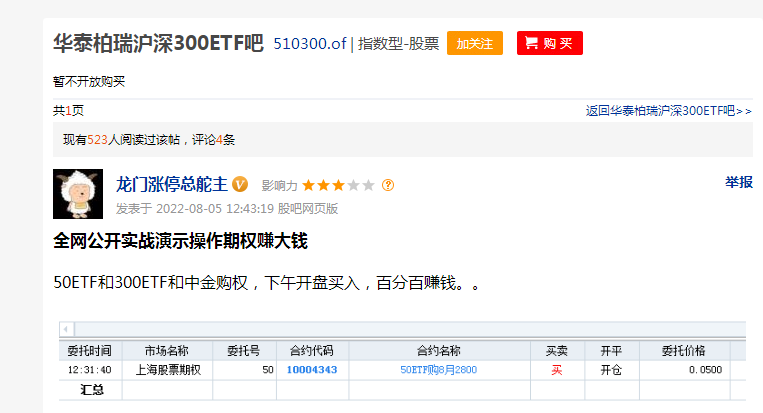The height and width of the screenshot is (413, 763).
Task: Click the influence question mark help icon
Action: (388, 185)
